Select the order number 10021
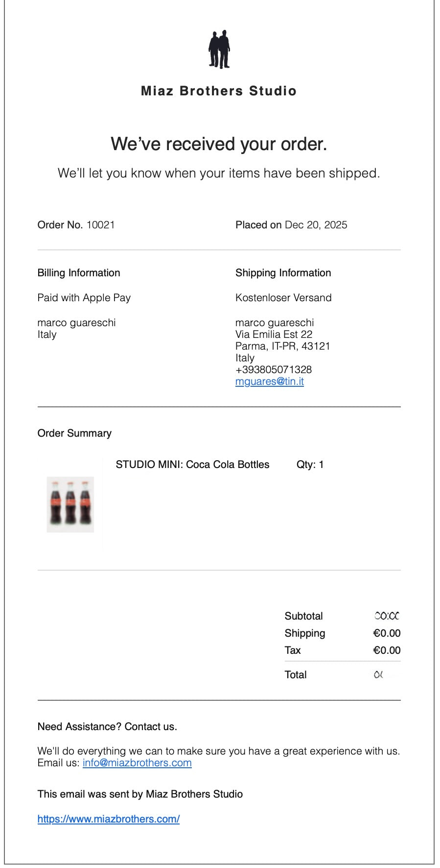The height and width of the screenshot is (868, 440). point(100,225)
